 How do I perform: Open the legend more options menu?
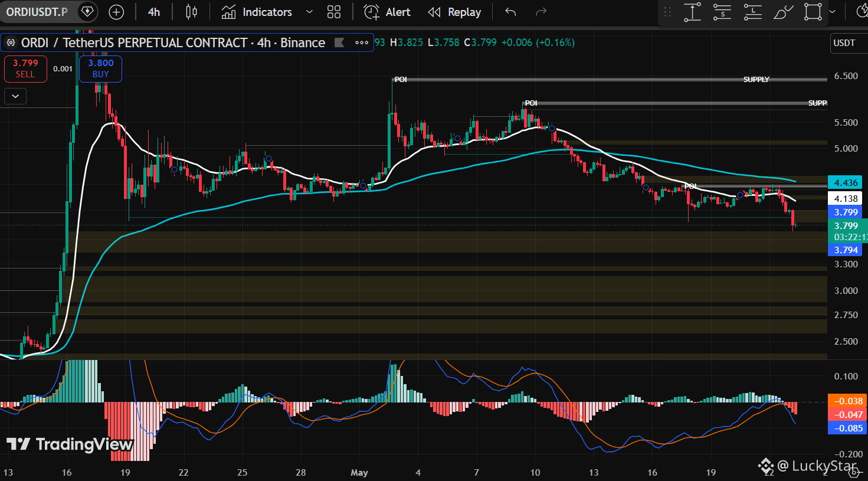coord(362,42)
